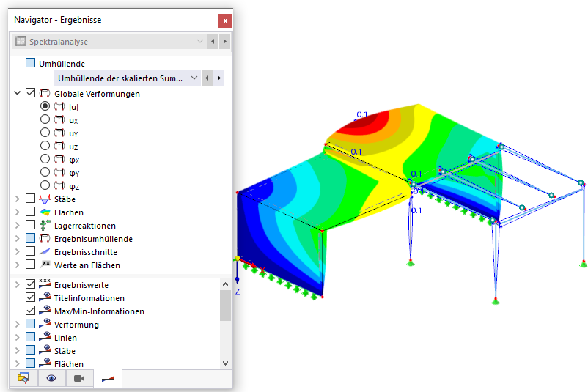Click the Max/Min-Informationen display icon
The height and width of the screenshot is (392, 588).
pos(45,310)
